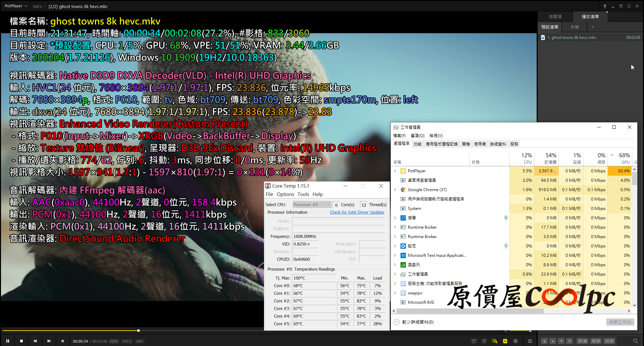644x346 pixels.
Task: Pin PotPlayer always on top
Action: (605, 6)
